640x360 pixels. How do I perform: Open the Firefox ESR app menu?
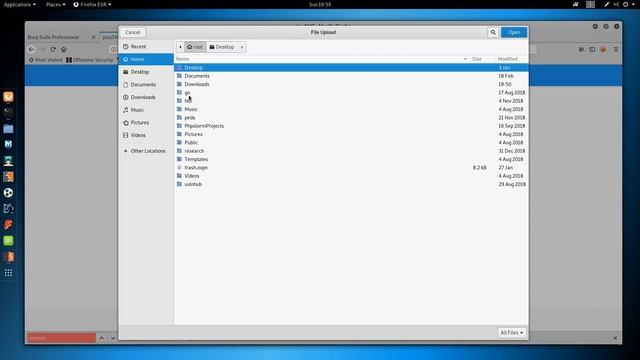[x=92, y=4]
